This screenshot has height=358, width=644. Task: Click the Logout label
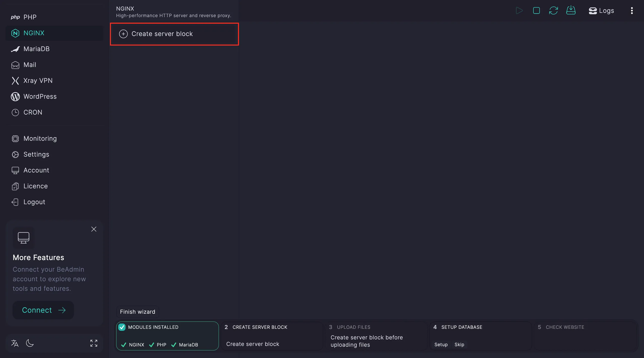point(34,202)
